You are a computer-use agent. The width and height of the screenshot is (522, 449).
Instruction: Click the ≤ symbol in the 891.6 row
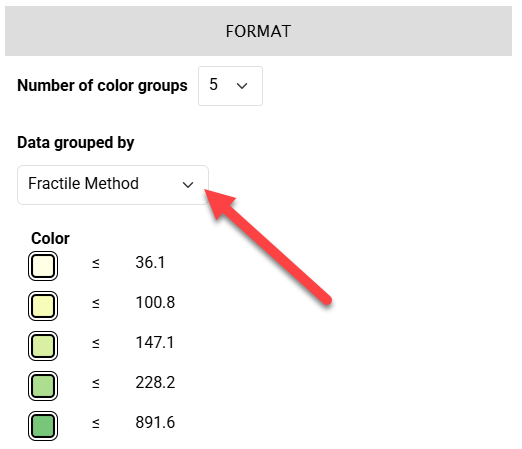click(96, 423)
